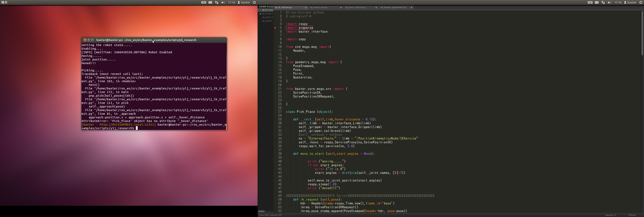Minimize the terminal window
Screen dimensions: 644x217
point(89,40)
